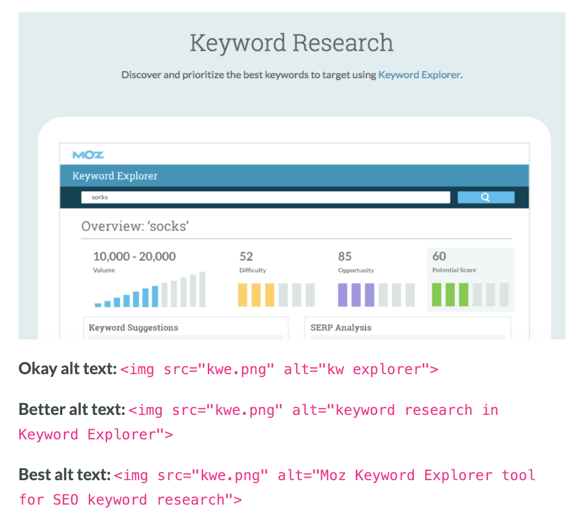Click the magnifying glass search button
The image size is (584, 523).
pos(486,197)
